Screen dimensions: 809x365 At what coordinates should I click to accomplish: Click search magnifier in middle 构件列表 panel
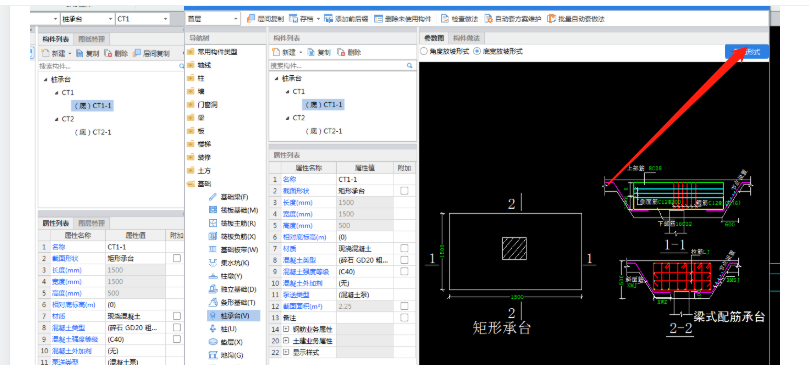click(410, 66)
